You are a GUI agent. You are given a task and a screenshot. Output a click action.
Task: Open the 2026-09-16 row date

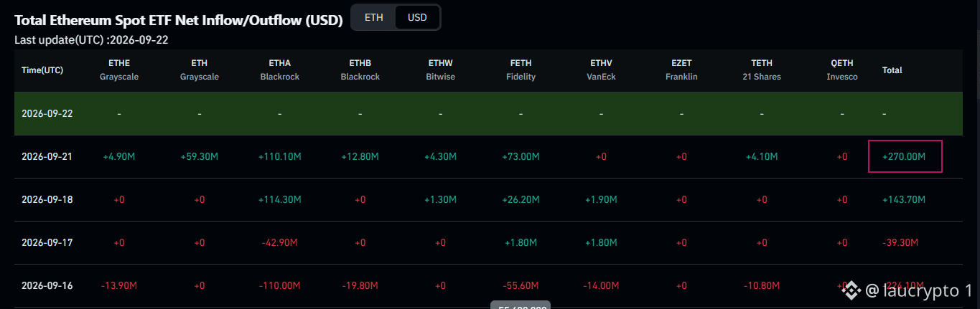click(x=47, y=285)
